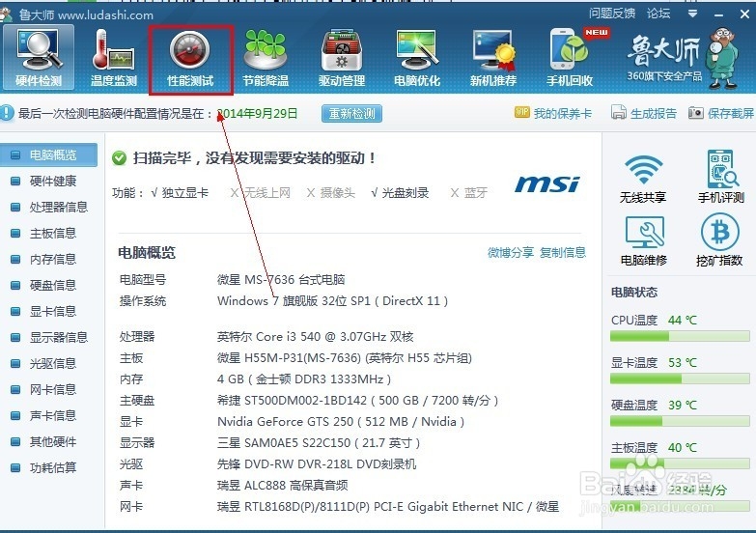Click the 显卡温度 temperature bar

(680, 379)
